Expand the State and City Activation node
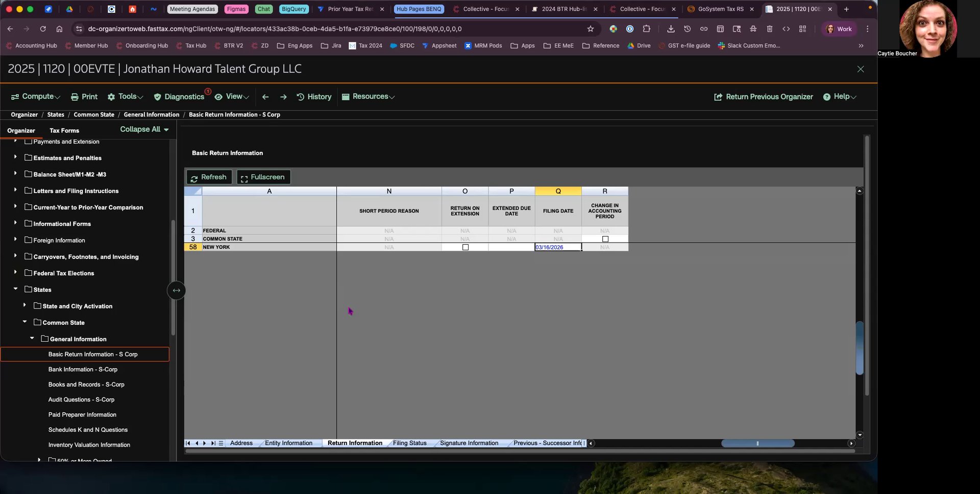 pos(24,305)
